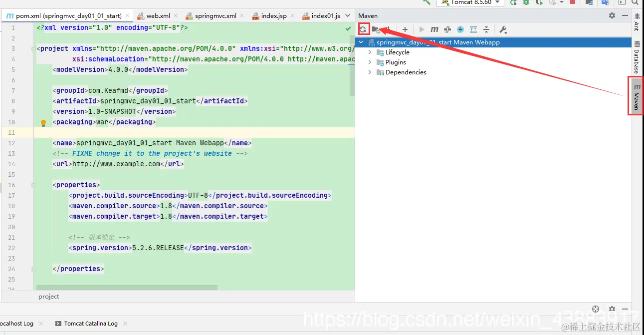Hide the Maven tool window
The height and width of the screenshot is (335, 644).
click(x=625, y=15)
